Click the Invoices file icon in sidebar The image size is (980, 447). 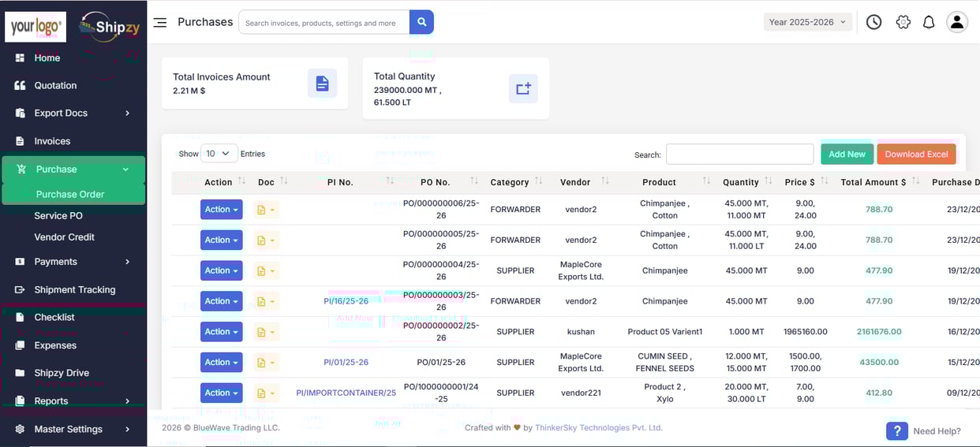[20, 141]
